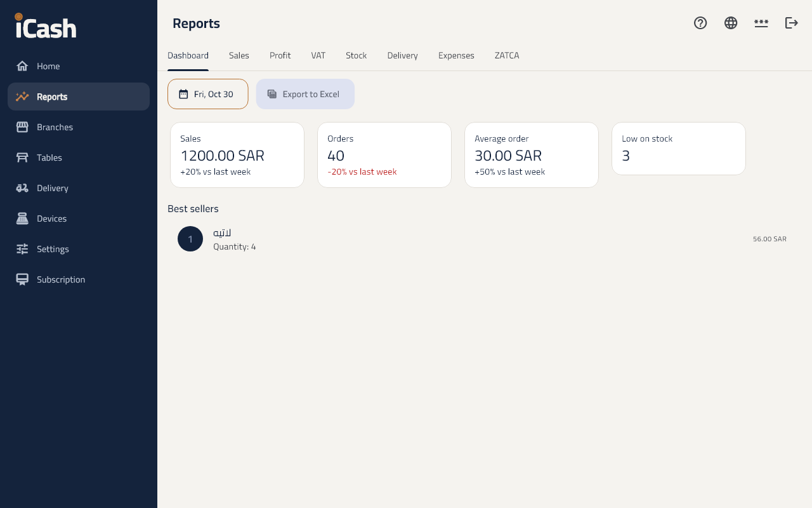Click the Low on stock heading
812x508 pixels.
coord(647,138)
